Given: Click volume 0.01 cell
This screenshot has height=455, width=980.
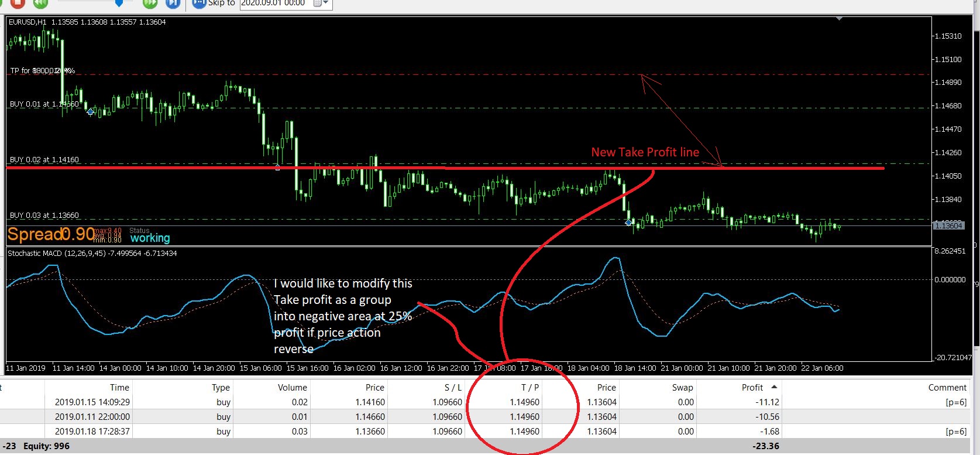Looking at the screenshot, I should [x=300, y=417].
